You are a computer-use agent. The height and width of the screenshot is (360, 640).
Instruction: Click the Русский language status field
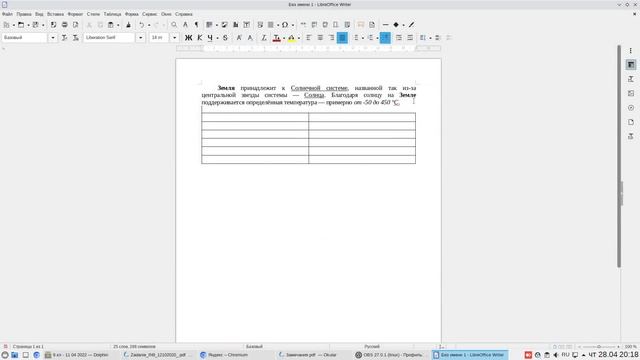tap(372, 347)
